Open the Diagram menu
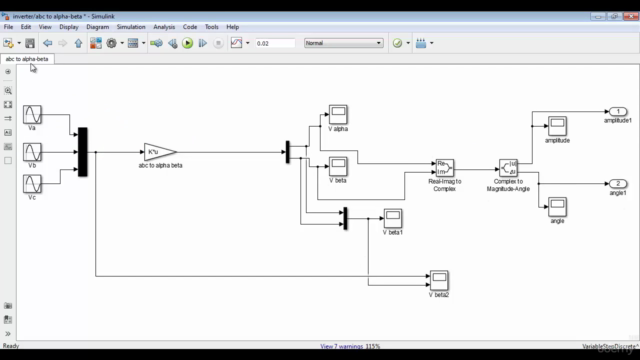640x360 pixels. point(98,27)
